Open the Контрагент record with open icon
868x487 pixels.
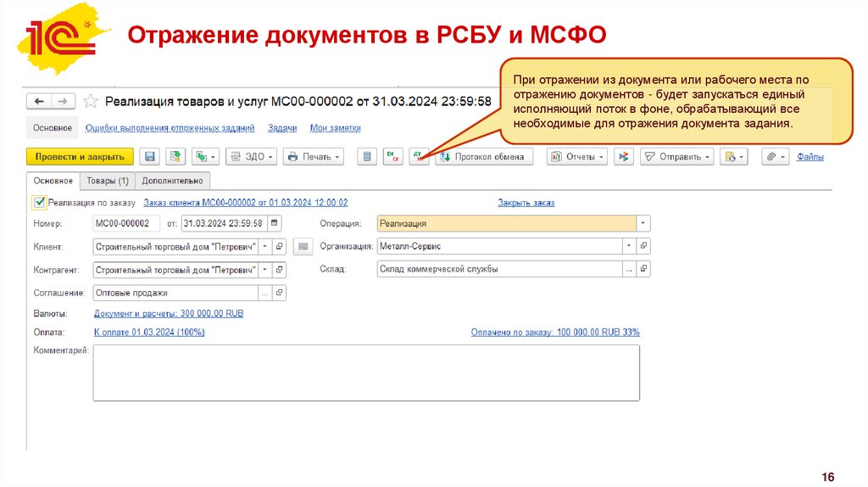[x=280, y=270]
